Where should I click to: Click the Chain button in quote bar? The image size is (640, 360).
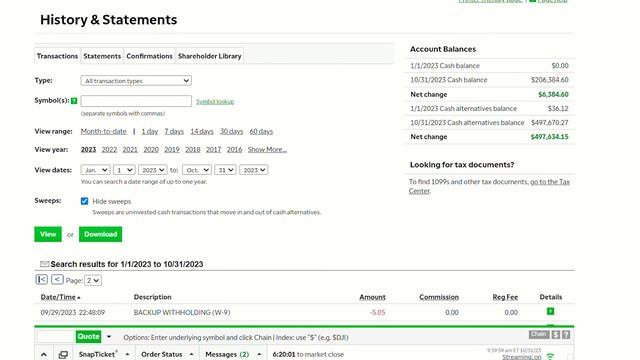click(x=539, y=335)
